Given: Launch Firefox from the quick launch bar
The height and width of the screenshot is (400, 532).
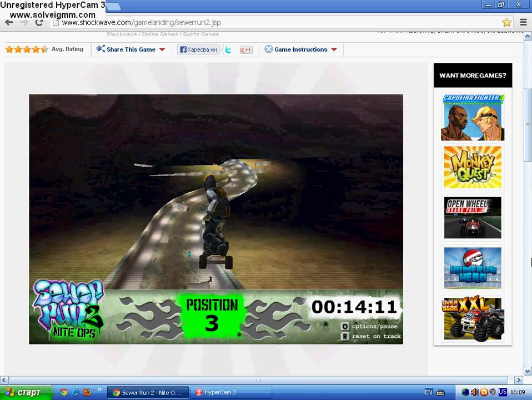Looking at the screenshot, I should (x=87, y=392).
